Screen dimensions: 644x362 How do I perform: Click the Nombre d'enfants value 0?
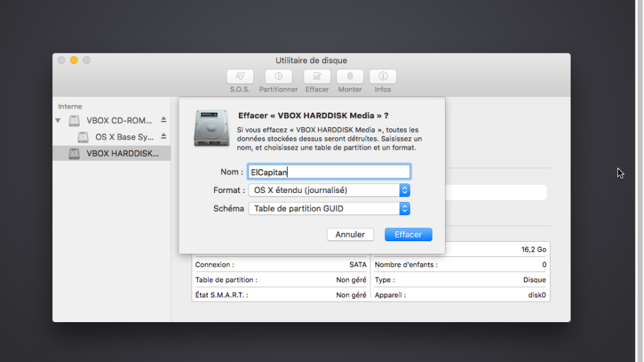coord(544,264)
